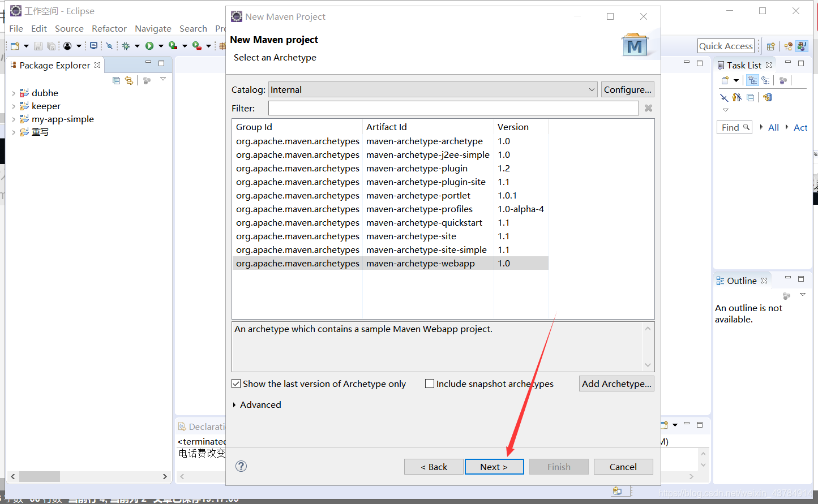Open Run dropdown arrow in toolbar
The image size is (818, 504).
click(161, 46)
